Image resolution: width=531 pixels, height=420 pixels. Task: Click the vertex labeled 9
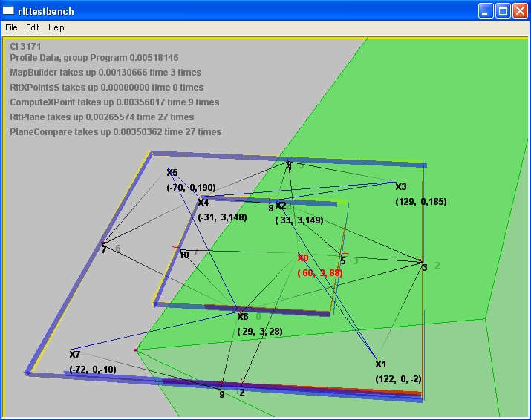click(x=221, y=394)
